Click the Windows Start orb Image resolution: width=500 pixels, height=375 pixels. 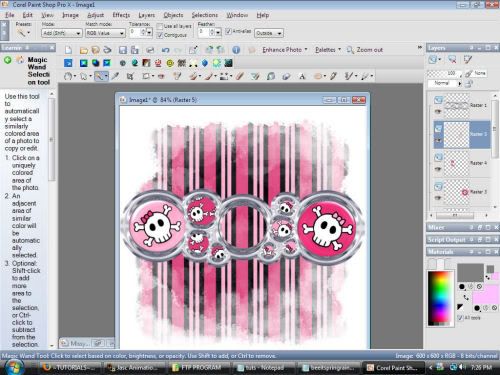coord(13,368)
